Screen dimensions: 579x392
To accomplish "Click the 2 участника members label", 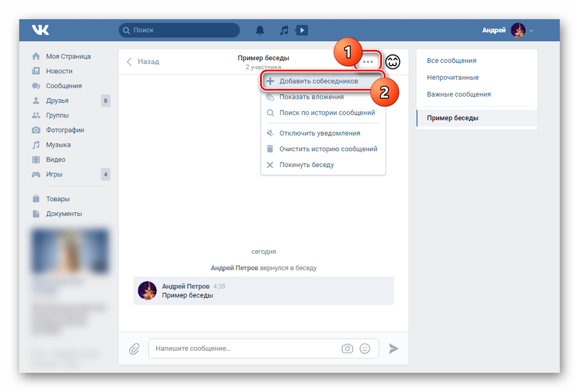I will (x=263, y=67).
